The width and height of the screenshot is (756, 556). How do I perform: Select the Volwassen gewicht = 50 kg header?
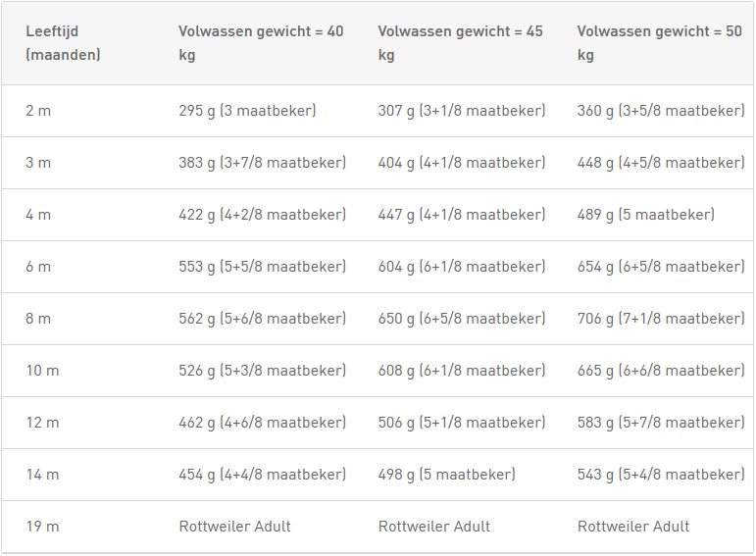(660, 43)
